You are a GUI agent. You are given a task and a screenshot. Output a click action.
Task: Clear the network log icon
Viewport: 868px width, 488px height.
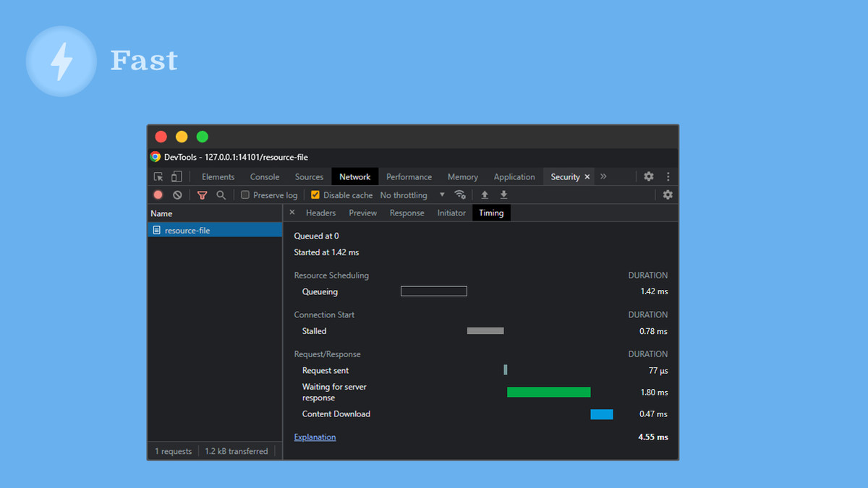[x=177, y=194]
